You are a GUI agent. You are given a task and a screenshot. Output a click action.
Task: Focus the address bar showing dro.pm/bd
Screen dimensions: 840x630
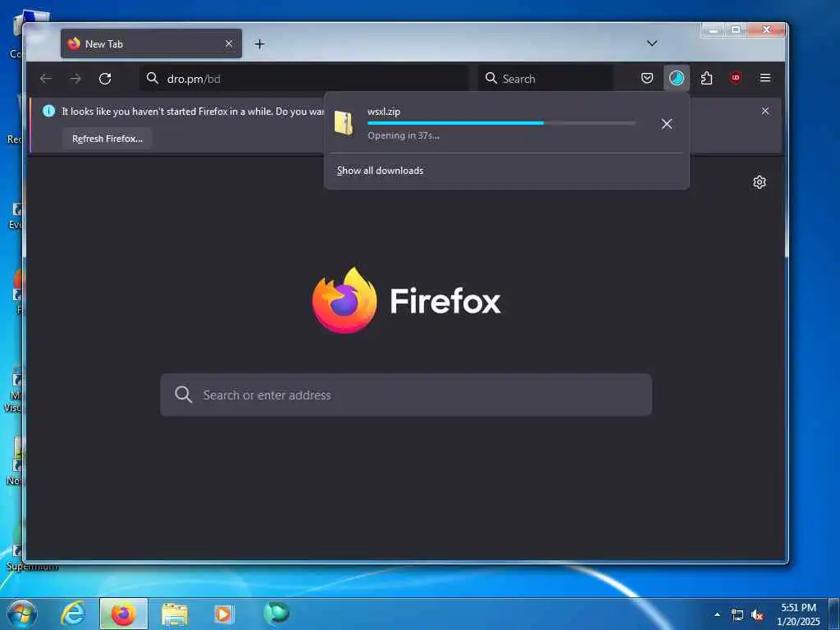[x=304, y=79]
